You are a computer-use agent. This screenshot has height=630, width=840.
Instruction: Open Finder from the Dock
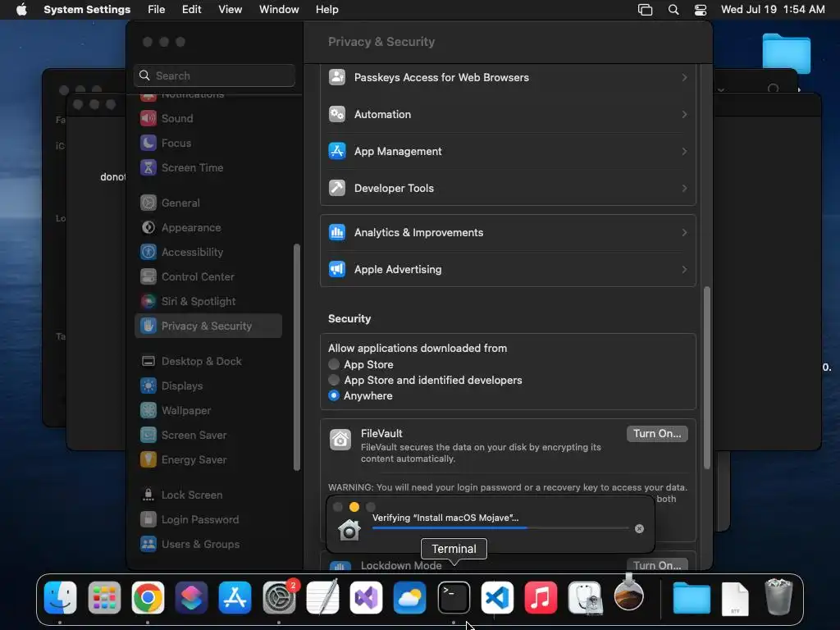click(x=60, y=597)
